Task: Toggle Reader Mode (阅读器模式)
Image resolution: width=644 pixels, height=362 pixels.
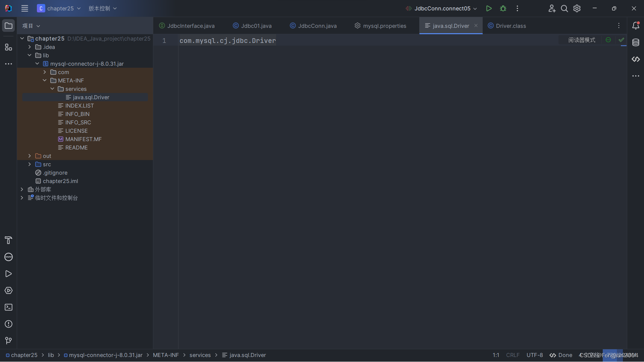Action: 582,40
